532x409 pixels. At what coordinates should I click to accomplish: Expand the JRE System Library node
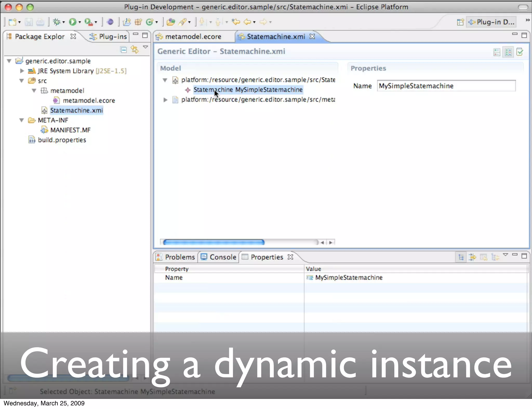[22, 71]
